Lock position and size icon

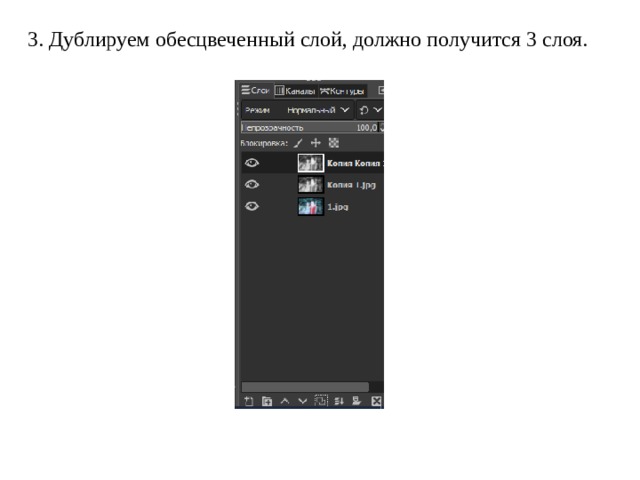pos(316,142)
